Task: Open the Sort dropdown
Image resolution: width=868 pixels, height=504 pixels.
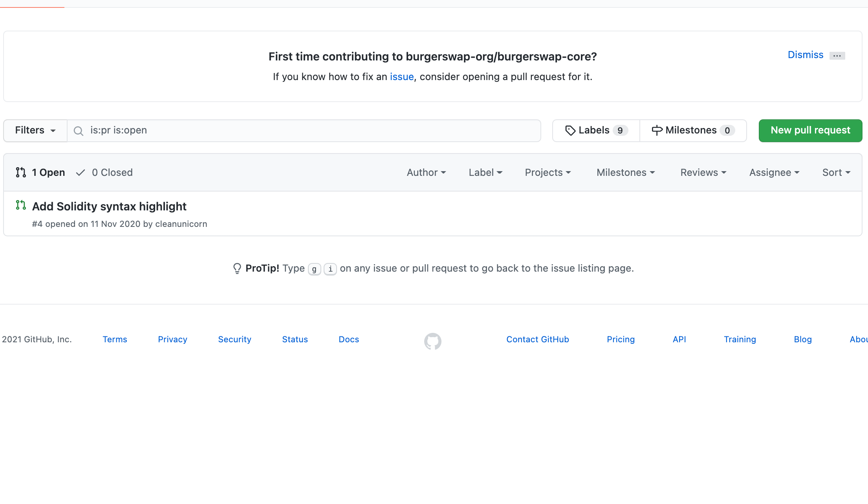Action: [x=837, y=172]
